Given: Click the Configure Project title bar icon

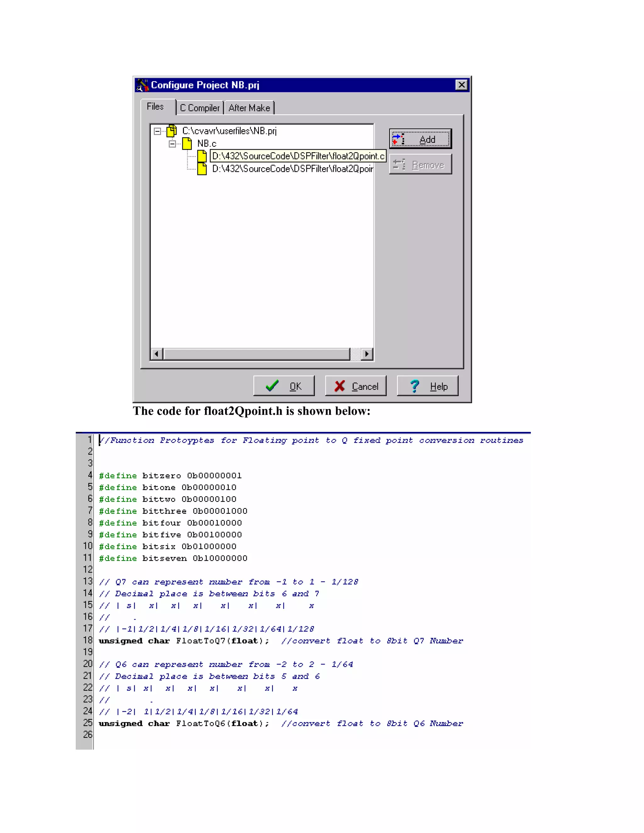Looking at the screenshot, I should 142,85.
